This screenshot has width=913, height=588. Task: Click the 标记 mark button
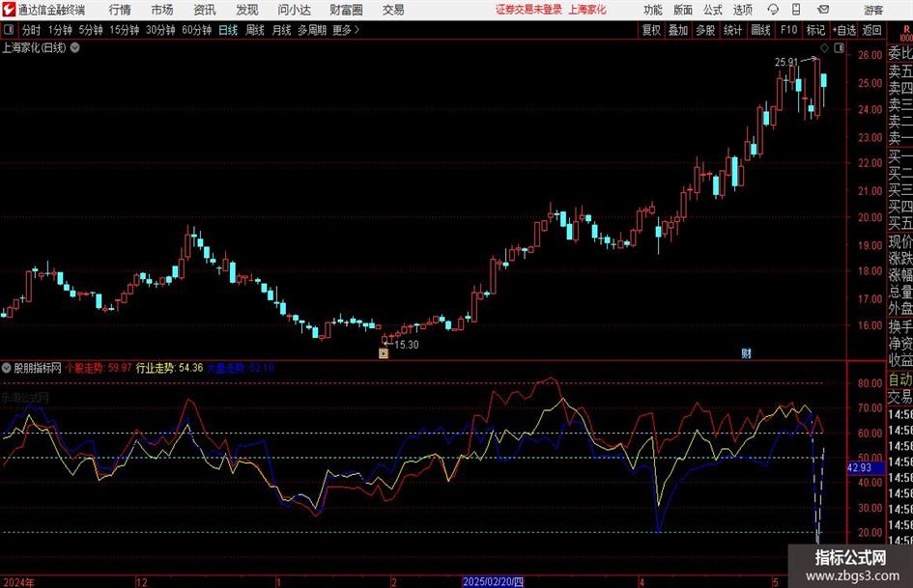pos(815,30)
